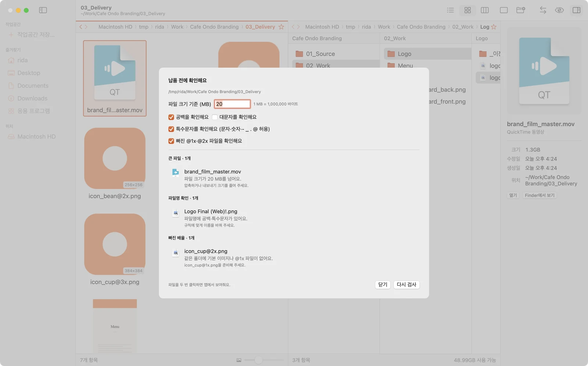Screen dimensions: 588x366
Task: Click the favorite star beside Logo path
Action: tap(494, 27)
